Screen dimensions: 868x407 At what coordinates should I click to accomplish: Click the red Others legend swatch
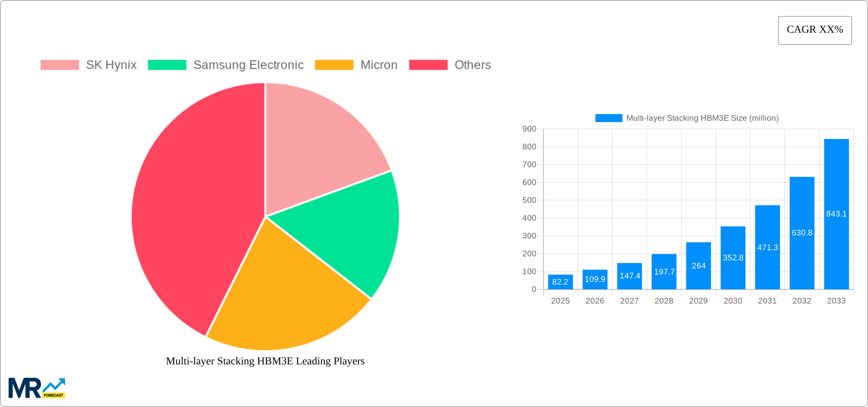(x=428, y=65)
